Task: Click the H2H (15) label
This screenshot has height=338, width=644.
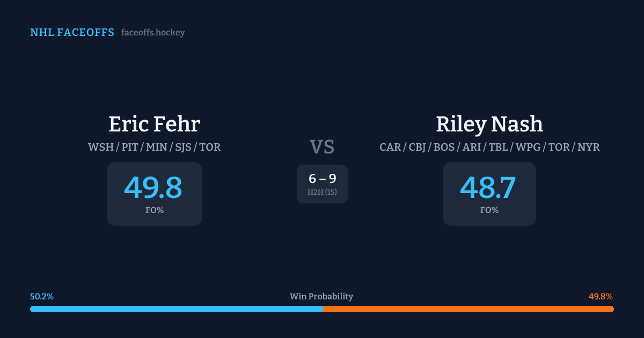Action: (x=322, y=192)
